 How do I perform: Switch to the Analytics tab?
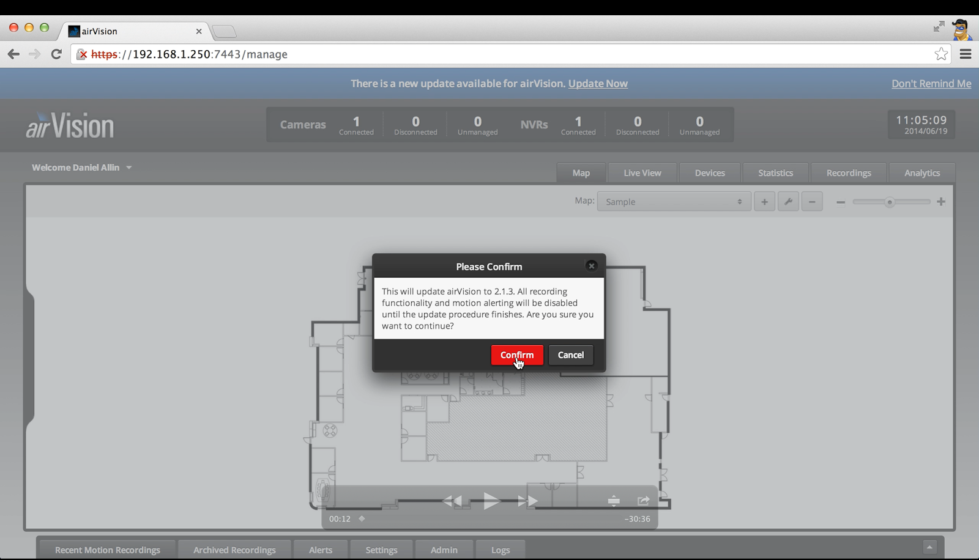point(922,173)
